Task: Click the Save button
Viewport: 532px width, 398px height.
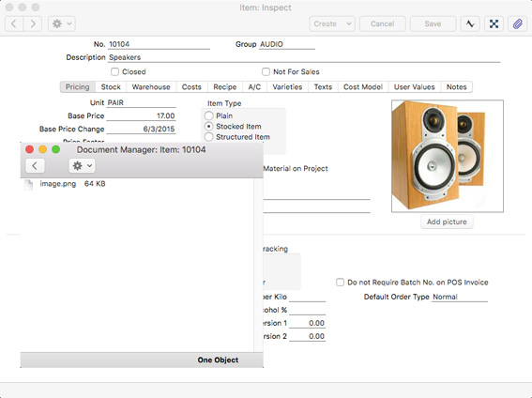Action: tap(433, 23)
